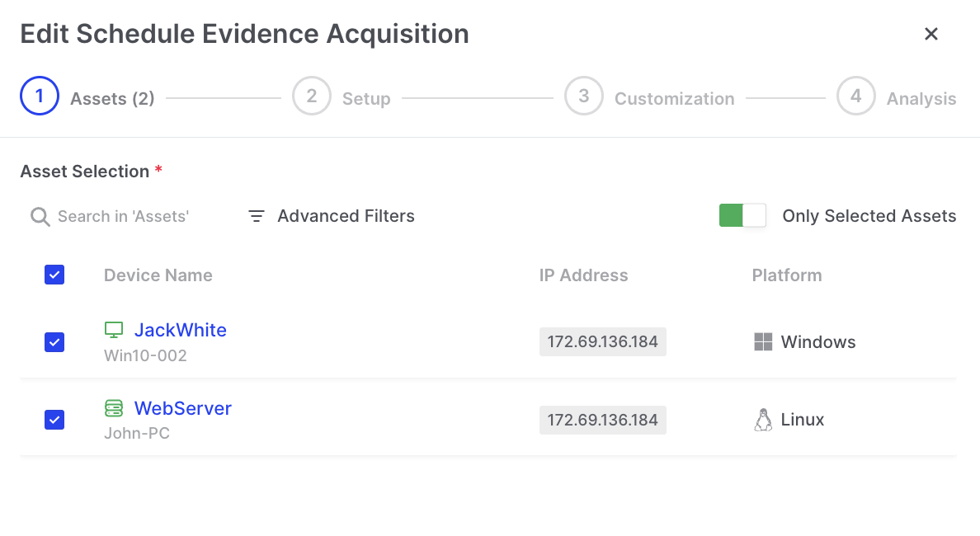Deselect the JackWhite asset checkbox
The width and height of the screenshot is (980, 536).
click(54, 342)
